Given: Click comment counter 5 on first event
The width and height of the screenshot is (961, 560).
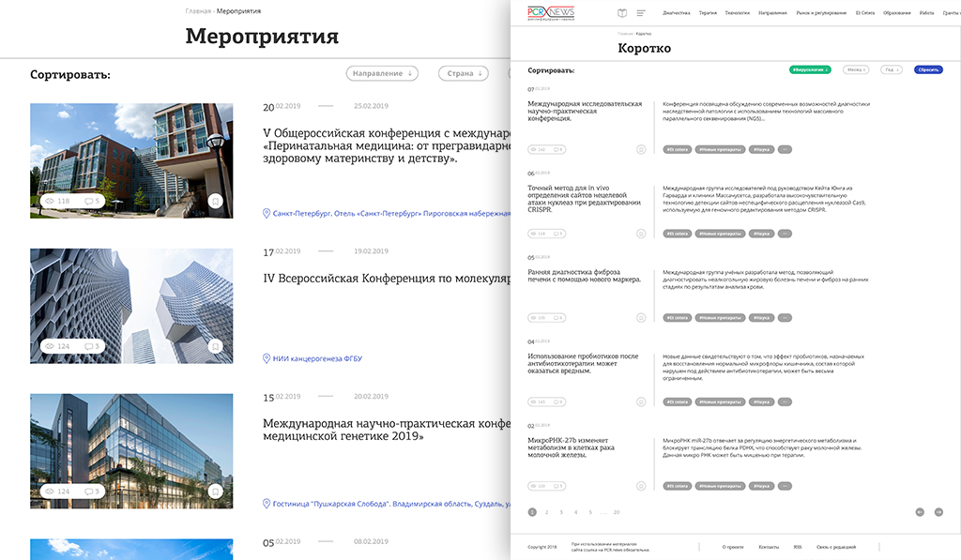Looking at the screenshot, I should tap(92, 201).
